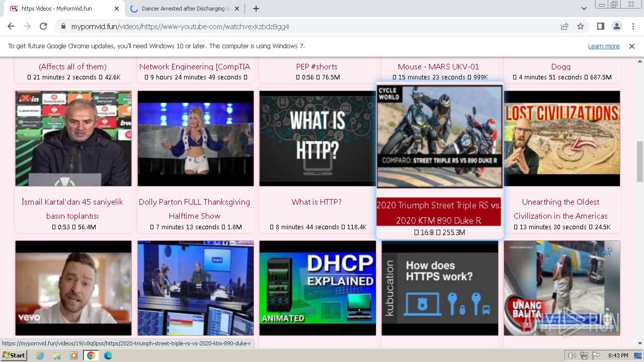The width and height of the screenshot is (644, 362).
Task: Open Street Triple vs Duke R thumbnail
Action: 440,136
